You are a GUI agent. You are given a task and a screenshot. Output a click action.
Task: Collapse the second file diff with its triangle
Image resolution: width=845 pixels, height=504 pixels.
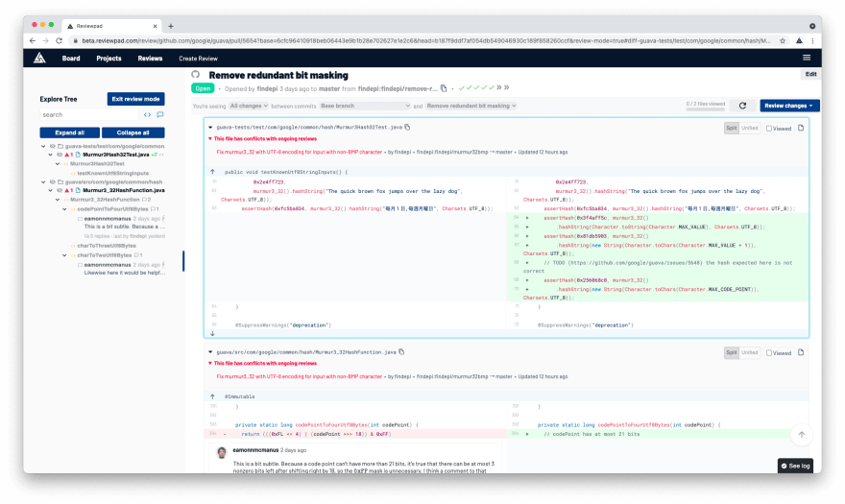pyautogui.click(x=210, y=352)
